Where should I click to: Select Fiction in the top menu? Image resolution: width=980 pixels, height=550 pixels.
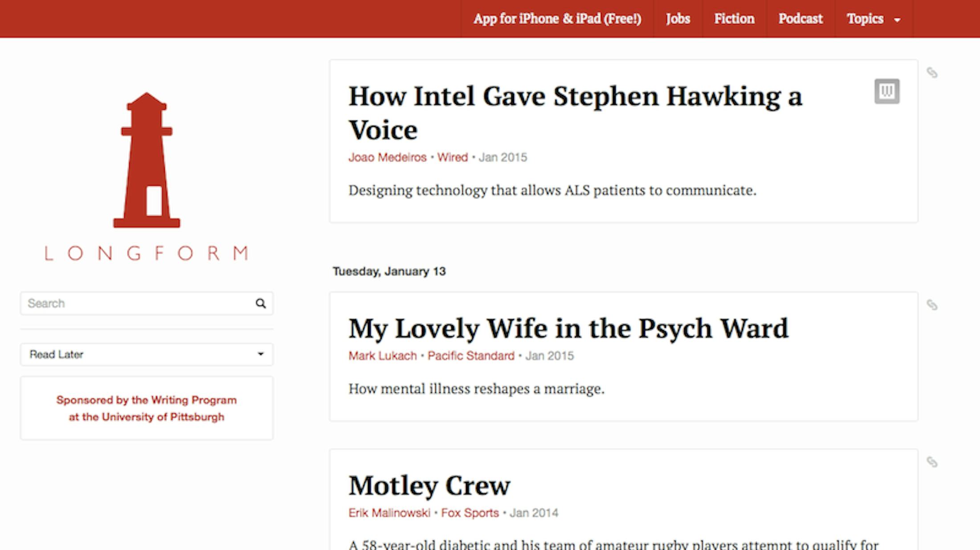(x=734, y=19)
